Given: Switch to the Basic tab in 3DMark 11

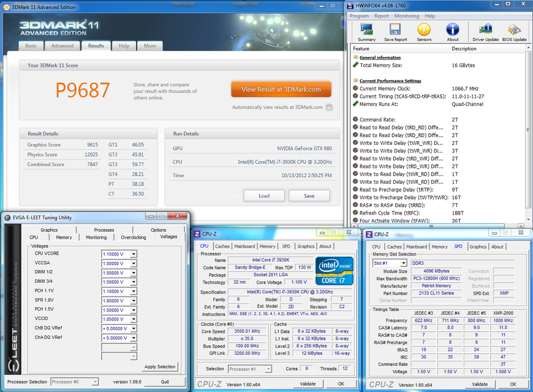Looking at the screenshot, I should pyautogui.click(x=31, y=46).
